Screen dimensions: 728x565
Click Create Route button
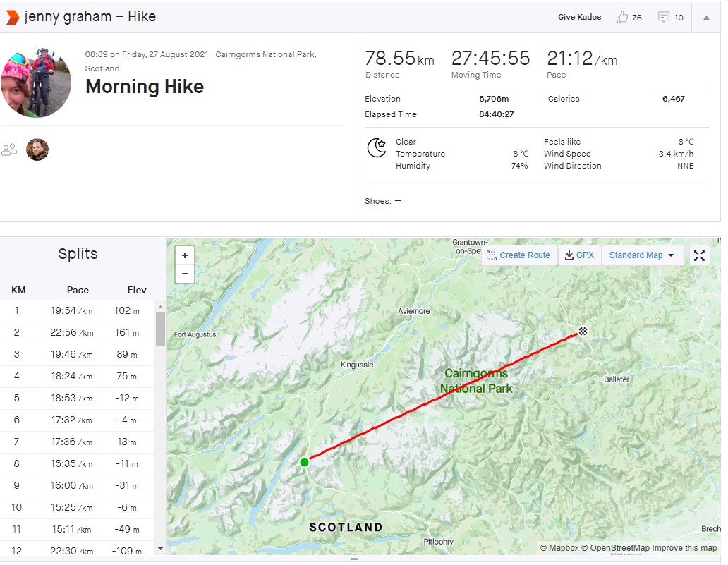point(518,255)
